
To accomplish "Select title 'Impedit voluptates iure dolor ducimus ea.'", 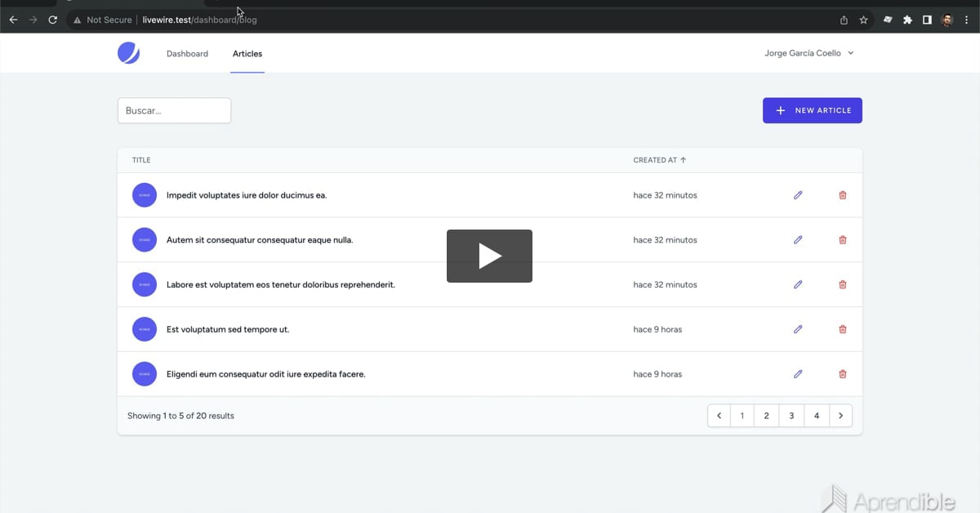I will [x=247, y=195].
